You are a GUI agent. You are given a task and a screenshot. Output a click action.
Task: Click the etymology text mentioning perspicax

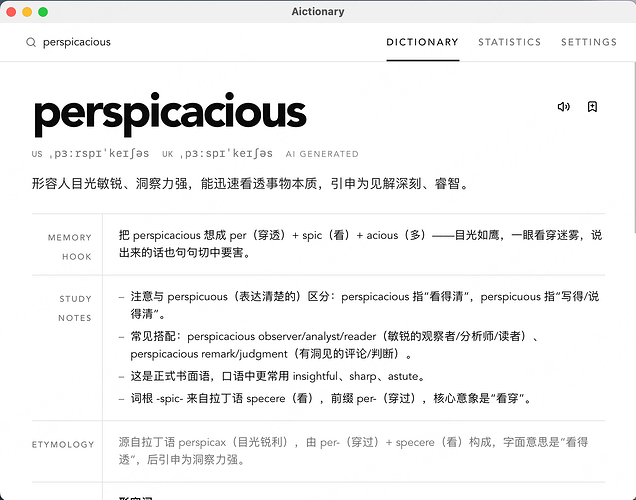click(x=353, y=451)
